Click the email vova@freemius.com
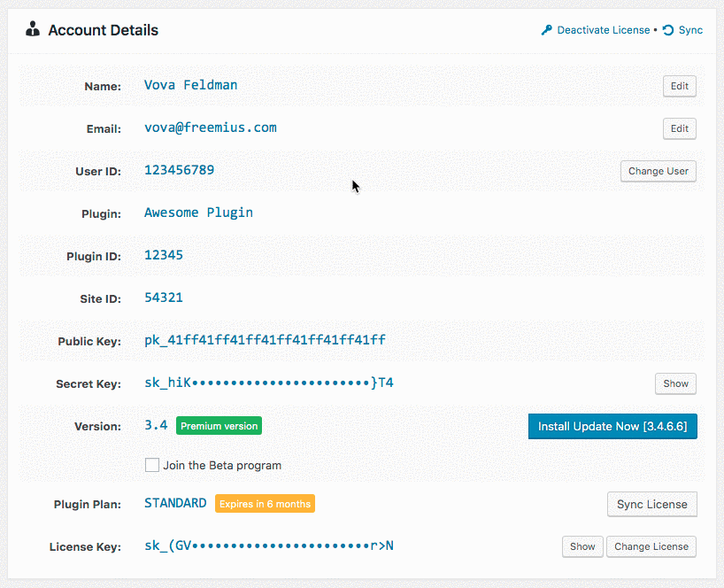The width and height of the screenshot is (724, 588). [x=211, y=128]
